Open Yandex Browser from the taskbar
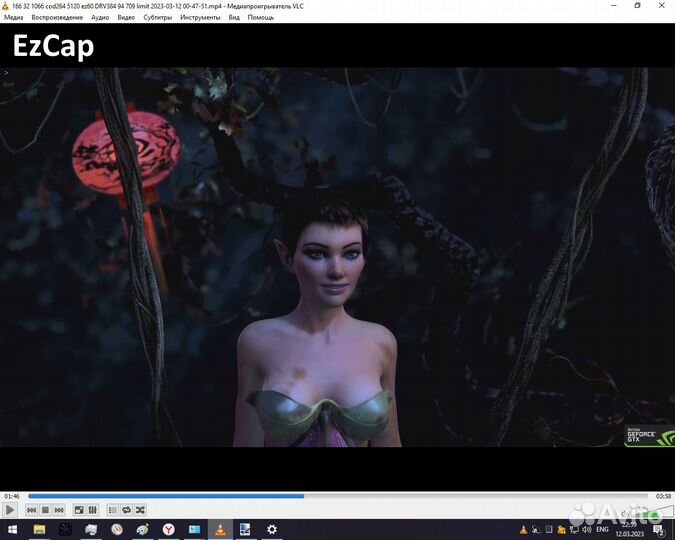The height and width of the screenshot is (540, 675). (x=169, y=529)
